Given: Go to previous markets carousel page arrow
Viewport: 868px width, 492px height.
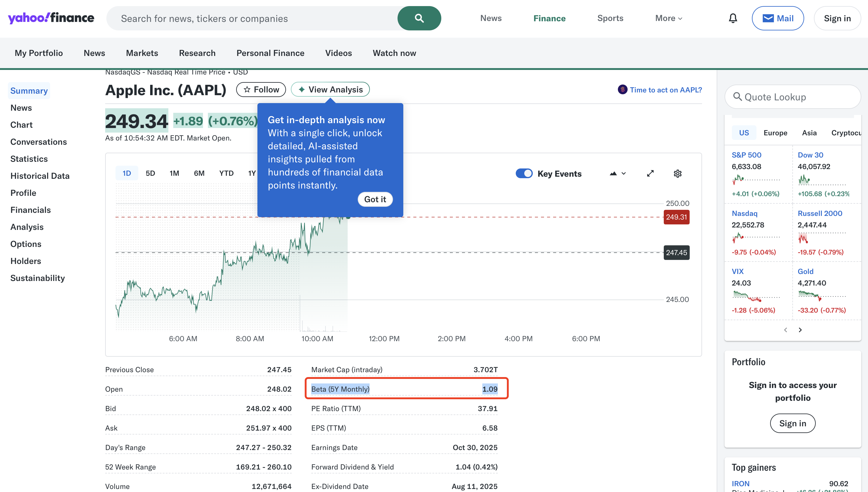Looking at the screenshot, I should coord(785,330).
